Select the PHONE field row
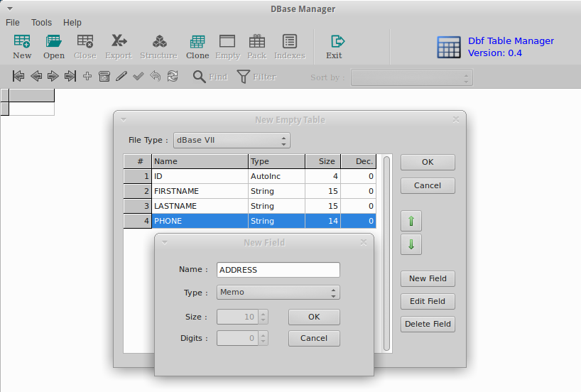 click(250, 221)
